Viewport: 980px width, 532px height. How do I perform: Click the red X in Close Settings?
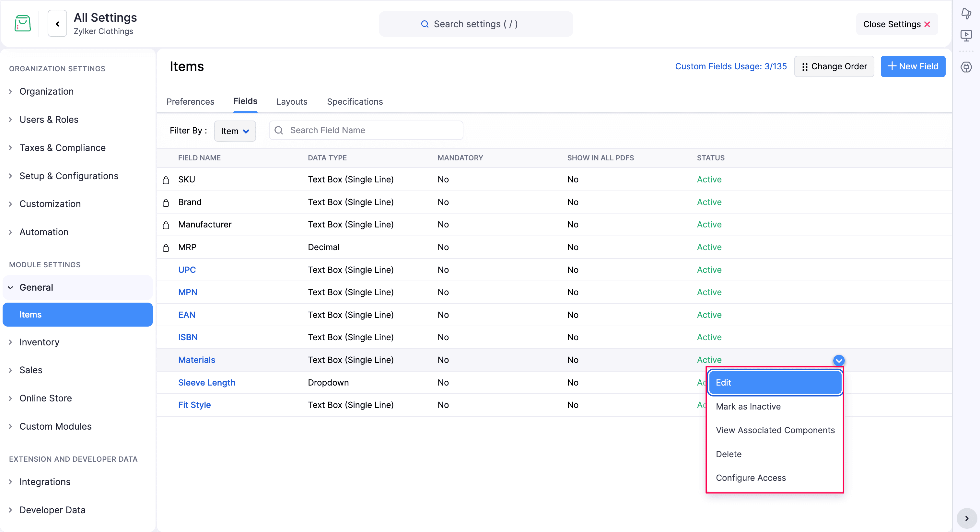click(927, 24)
